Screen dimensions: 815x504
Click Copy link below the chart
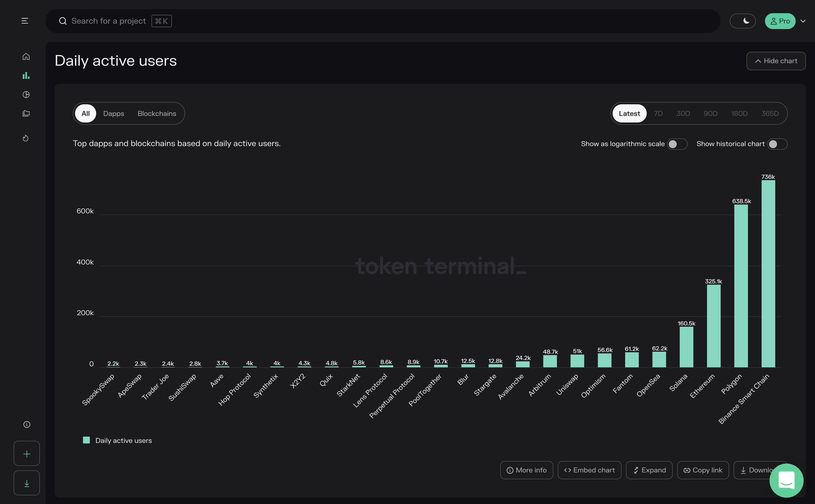pos(703,470)
